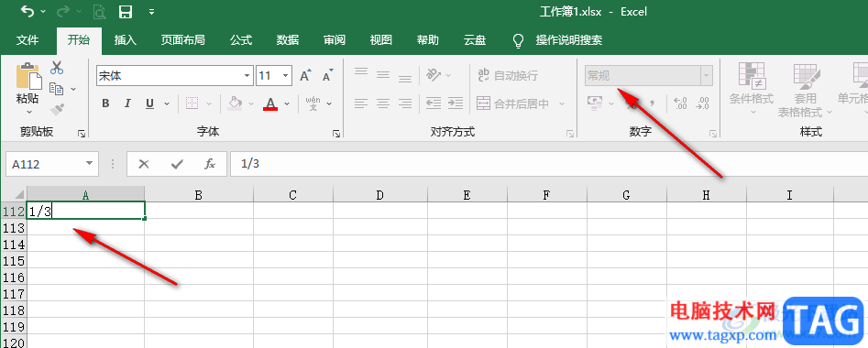Image resolution: width=868 pixels, height=348 pixels.
Task: Align text to middle icon
Action: tap(383, 75)
